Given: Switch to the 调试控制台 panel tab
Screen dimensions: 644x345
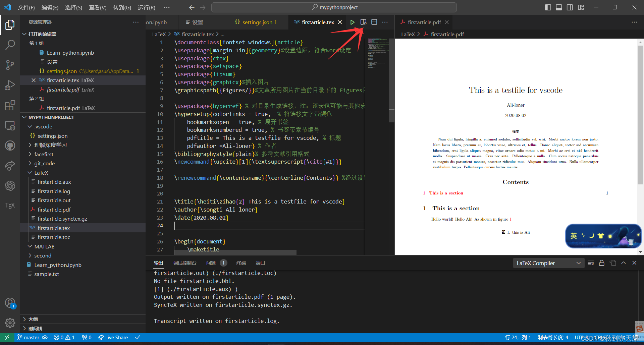Looking at the screenshot, I should [x=184, y=263].
